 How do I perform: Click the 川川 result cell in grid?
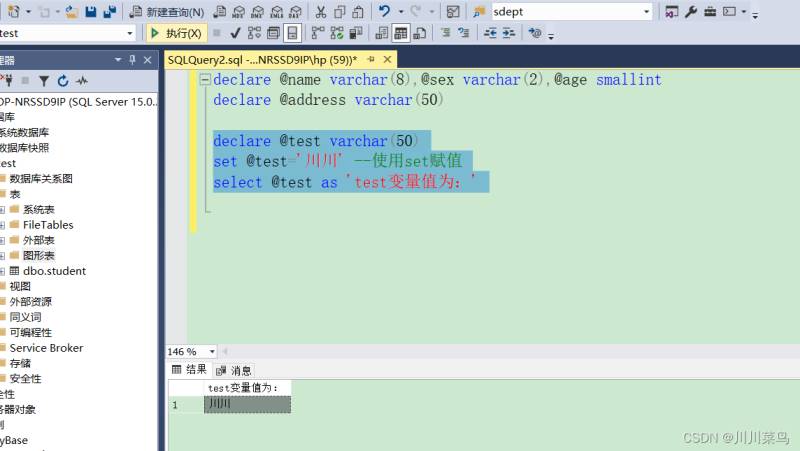click(x=247, y=404)
